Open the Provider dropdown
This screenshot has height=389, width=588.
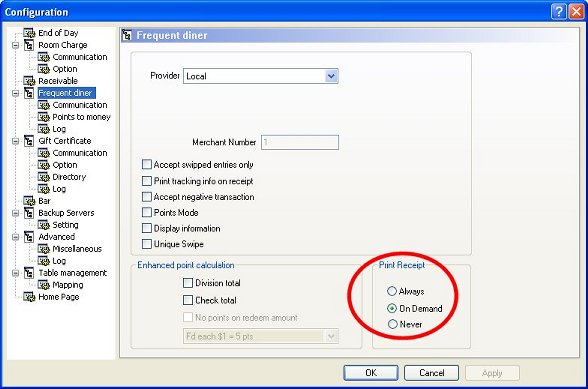click(x=331, y=76)
